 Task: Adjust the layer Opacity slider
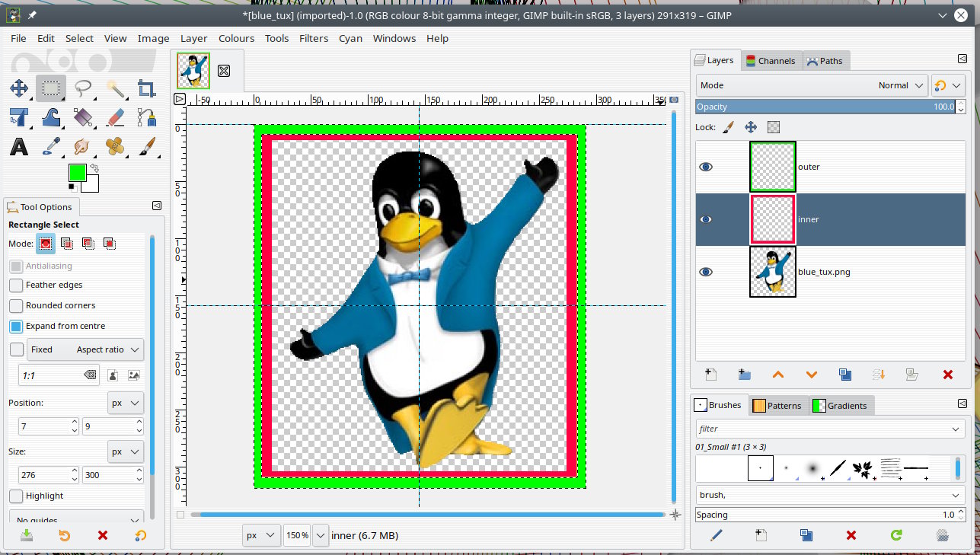click(825, 107)
